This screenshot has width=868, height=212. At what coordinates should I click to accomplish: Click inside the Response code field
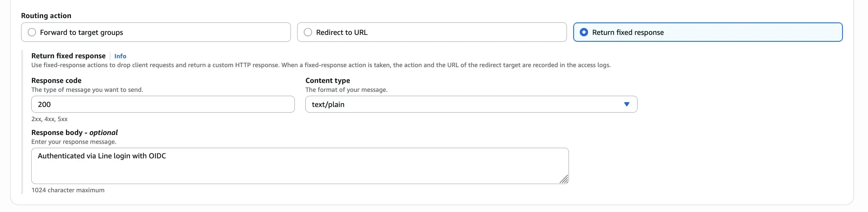pyautogui.click(x=163, y=104)
